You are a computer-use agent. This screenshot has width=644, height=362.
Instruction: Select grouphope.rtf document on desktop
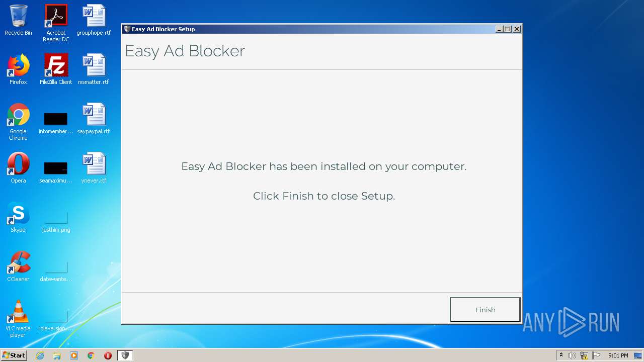click(94, 20)
